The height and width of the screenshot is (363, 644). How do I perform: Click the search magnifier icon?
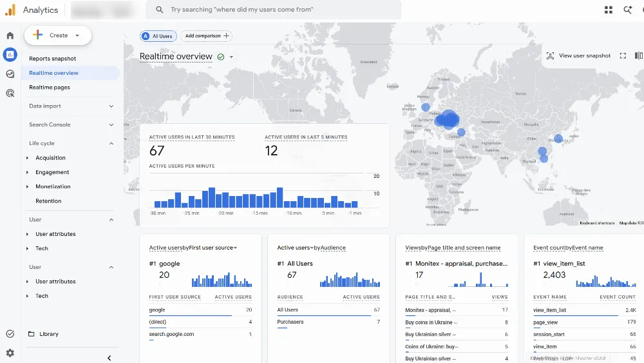[159, 10]
